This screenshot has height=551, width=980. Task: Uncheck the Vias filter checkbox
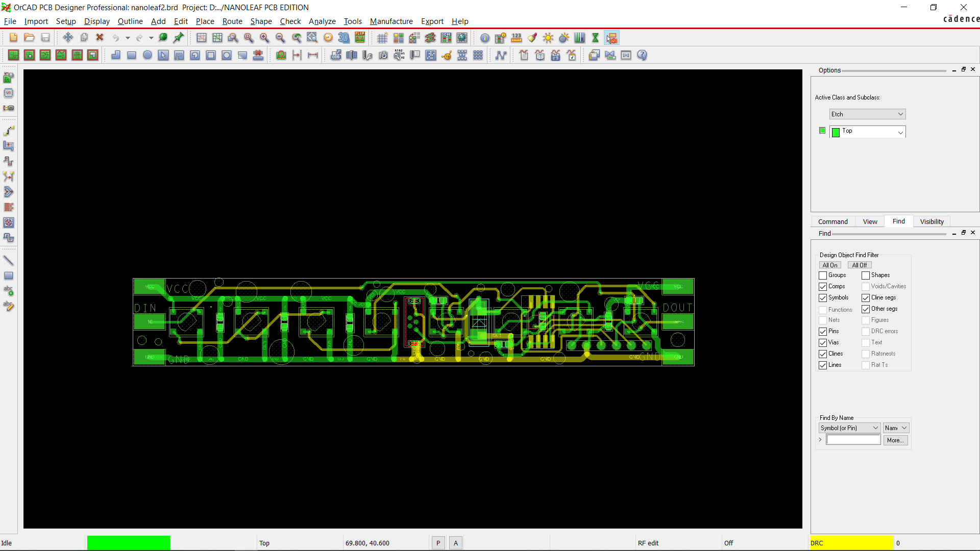coord(823,343)
